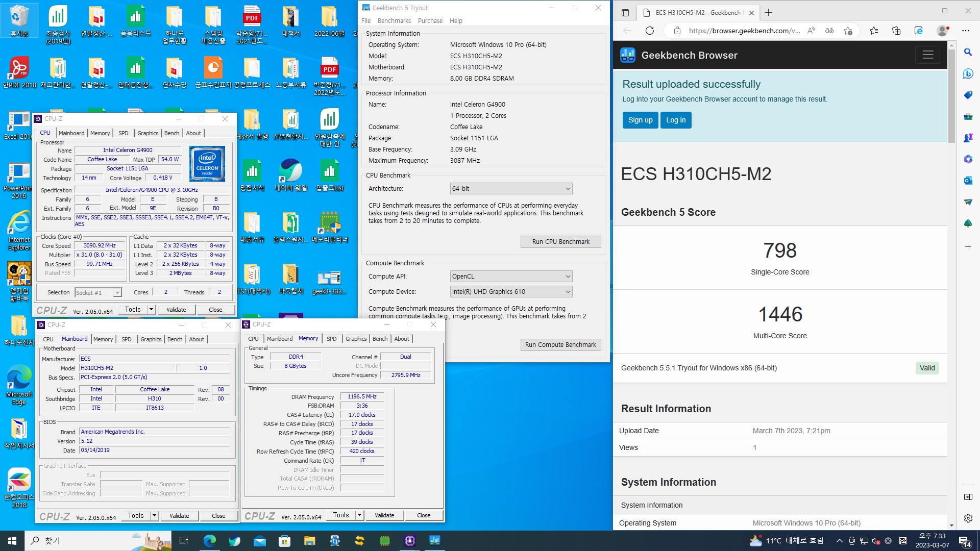The width and height of the screenshot is (980, 551).
Task: Open Task View on taskbar
Action: 184,541
